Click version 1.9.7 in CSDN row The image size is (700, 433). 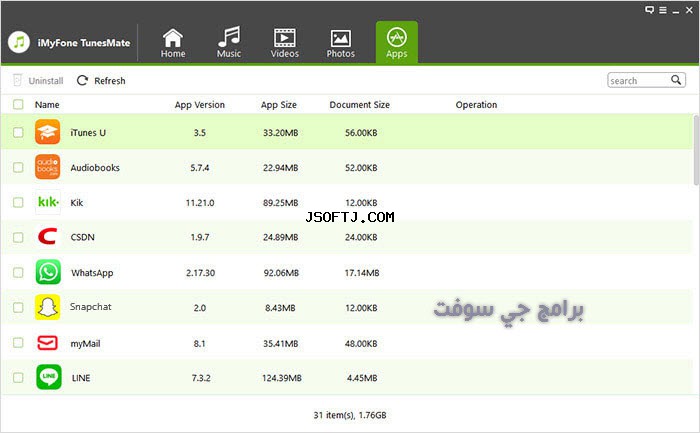tap(200, 237)
